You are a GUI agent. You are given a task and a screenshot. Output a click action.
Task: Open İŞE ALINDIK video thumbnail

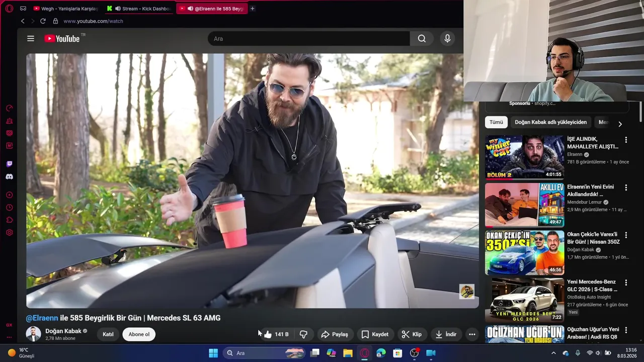click(524, 157)
